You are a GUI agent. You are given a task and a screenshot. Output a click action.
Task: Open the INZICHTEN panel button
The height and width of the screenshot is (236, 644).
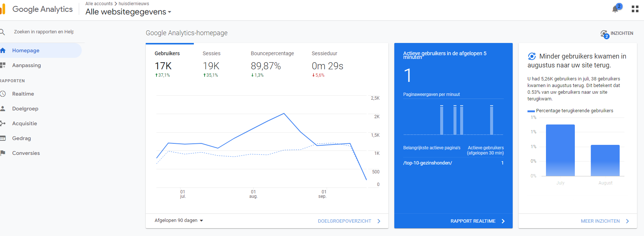click(x=617, y=34)
